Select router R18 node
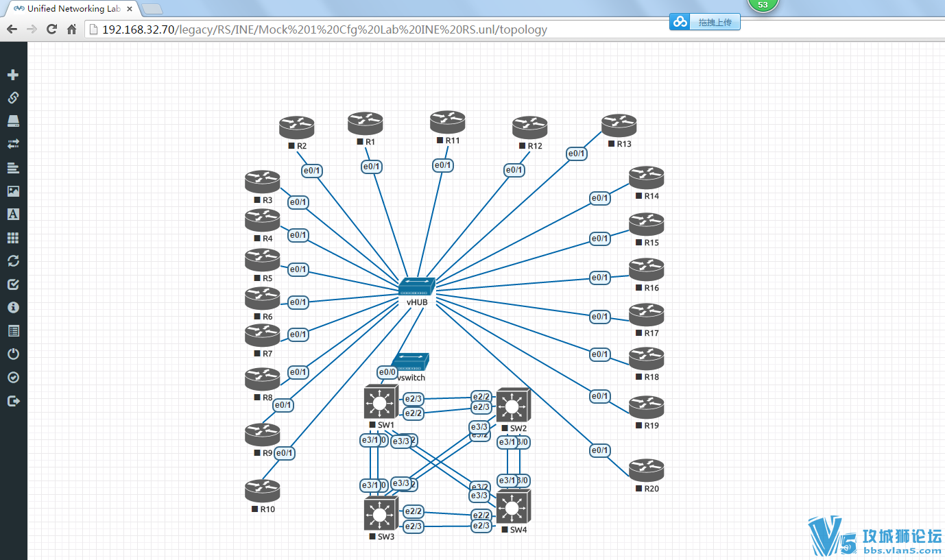945x560 pixels. pos(646,358)
